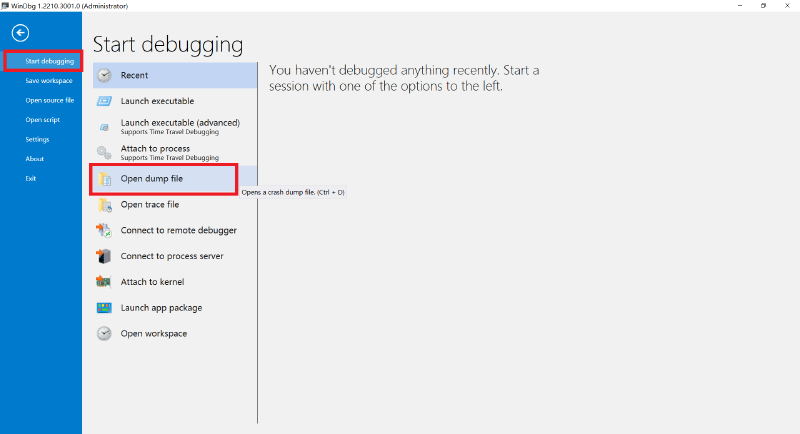Image resolution: width=800 pixels, height=434 pixels.
Task: Choose the Launch executable label
Action: 157,101
